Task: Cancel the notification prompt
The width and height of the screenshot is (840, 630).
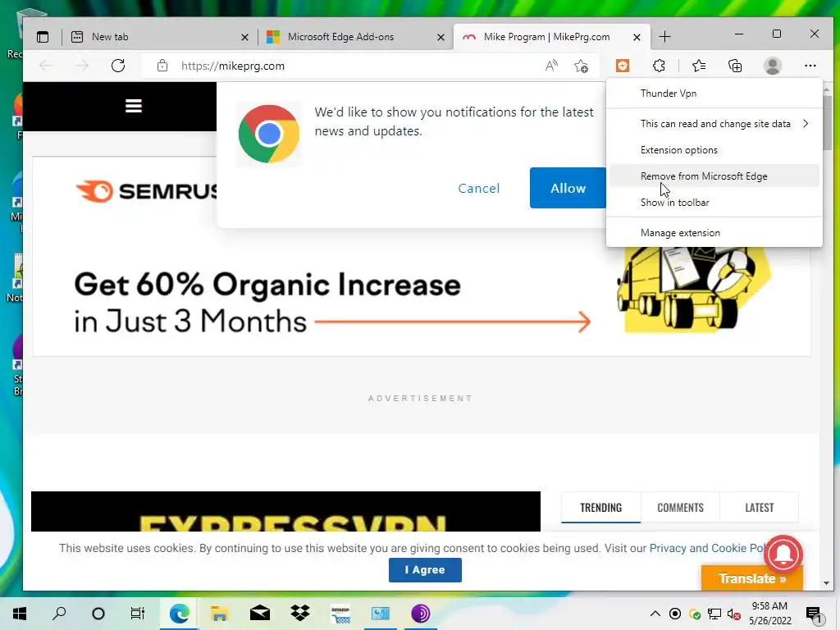Action: click(x=479, y=188)
